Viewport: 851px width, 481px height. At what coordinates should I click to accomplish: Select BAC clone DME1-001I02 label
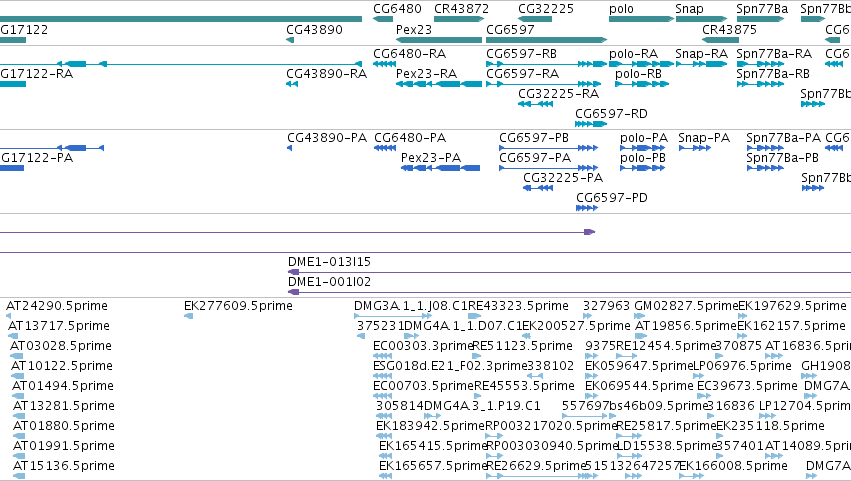(x=329, y=282)
